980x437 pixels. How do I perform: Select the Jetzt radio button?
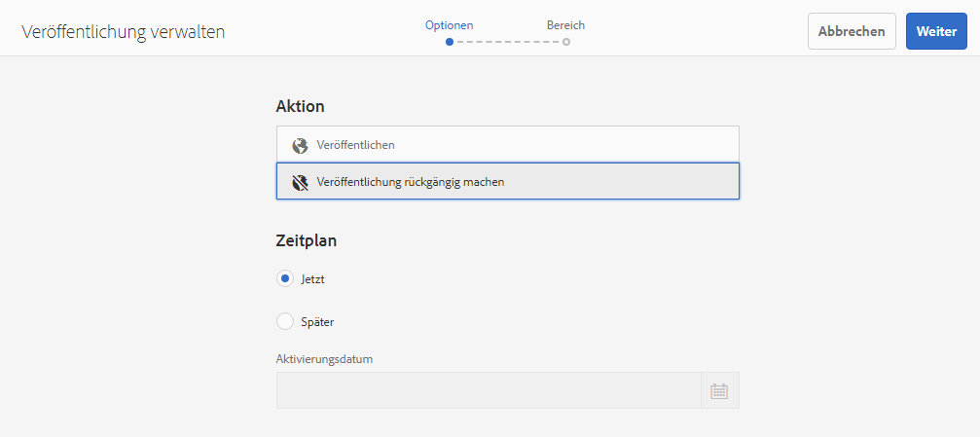click(285, 279)
